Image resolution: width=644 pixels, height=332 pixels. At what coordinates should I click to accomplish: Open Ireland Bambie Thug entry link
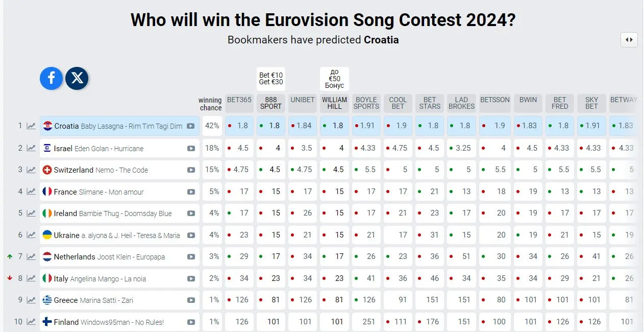113,214
